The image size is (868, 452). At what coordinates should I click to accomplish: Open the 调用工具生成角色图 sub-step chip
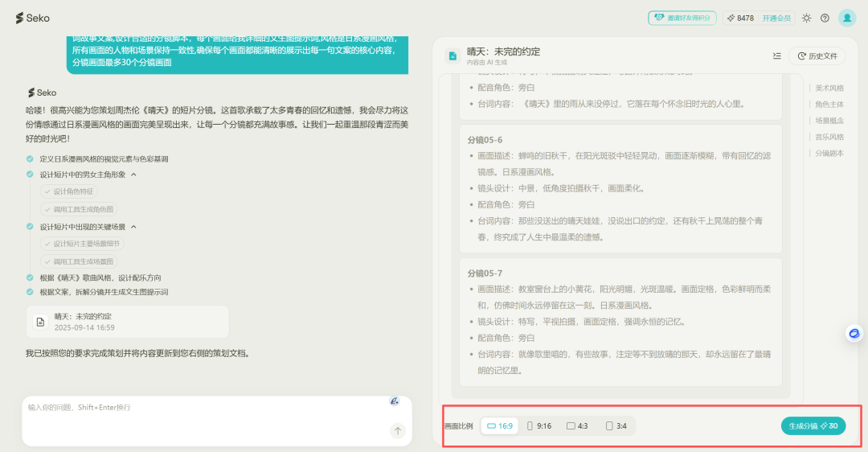point(79,209)
